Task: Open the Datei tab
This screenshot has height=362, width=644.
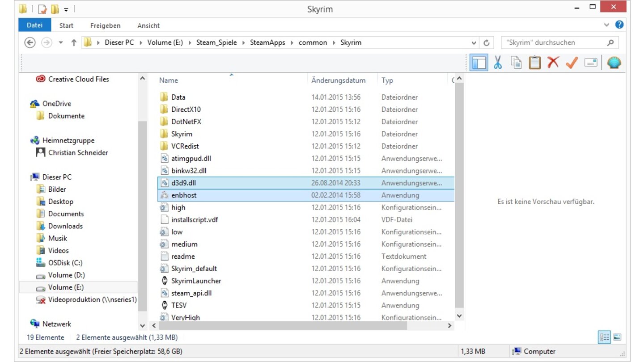Action: click(34, 25)
